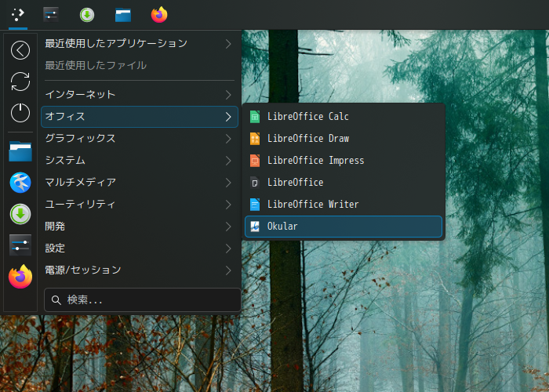
Task: Focus the 検索... search field
Action: pos(143,300)
